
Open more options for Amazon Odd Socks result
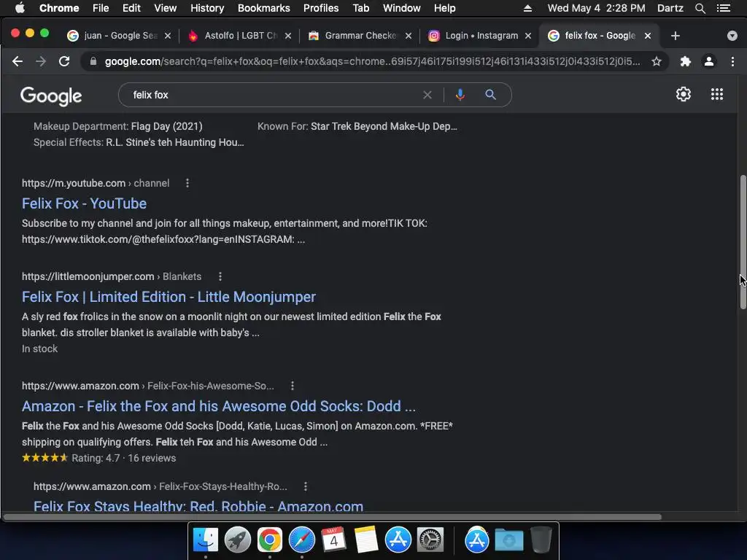[x=293, y=386]
